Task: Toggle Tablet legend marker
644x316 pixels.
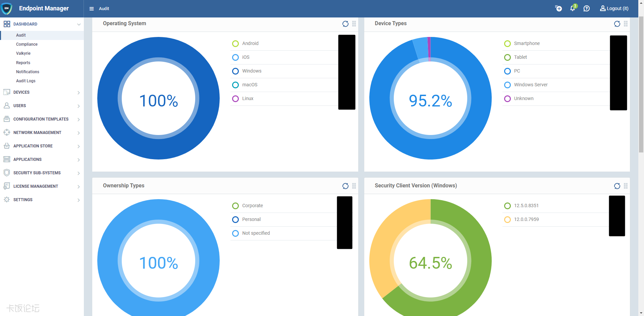Action: click(507, 57)
